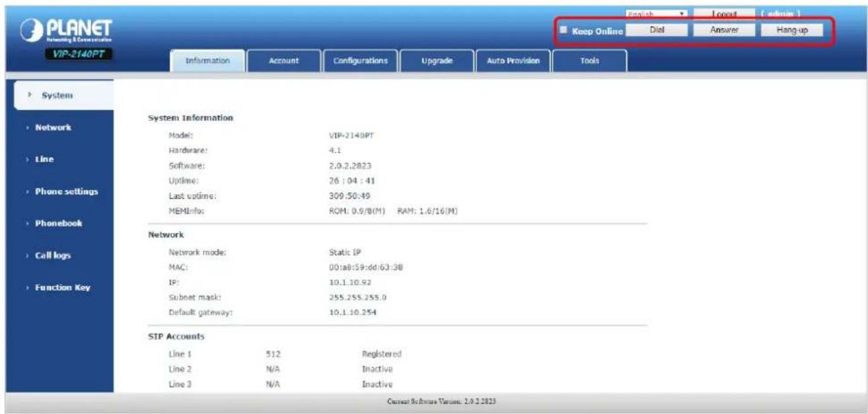868x414 pixels.
Task: Switch to the Upgrade tab
Action: point(436,61)
